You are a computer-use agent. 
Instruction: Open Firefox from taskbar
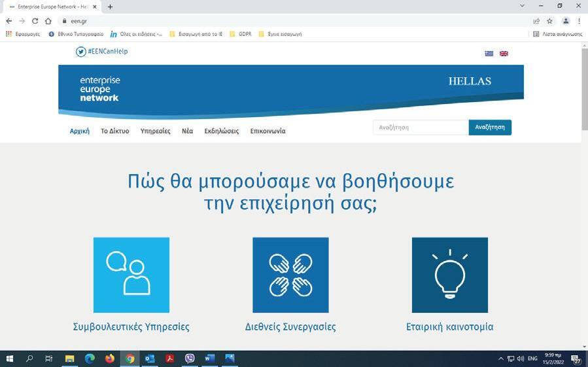(x=110, y=358)
